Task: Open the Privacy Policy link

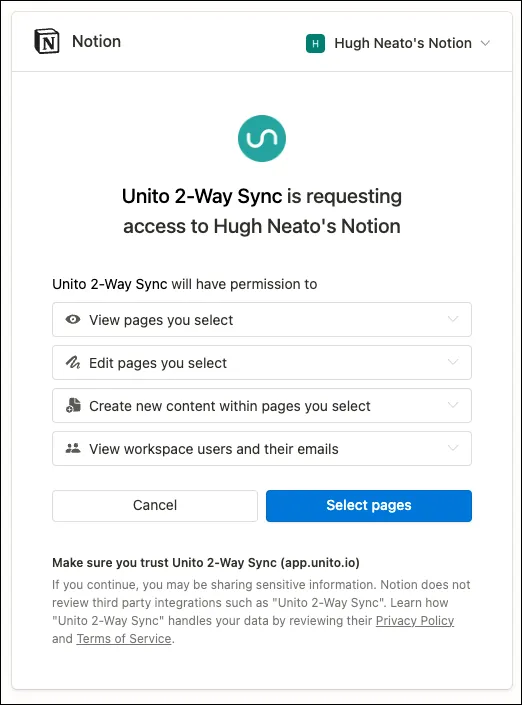Action: [415, 620]
